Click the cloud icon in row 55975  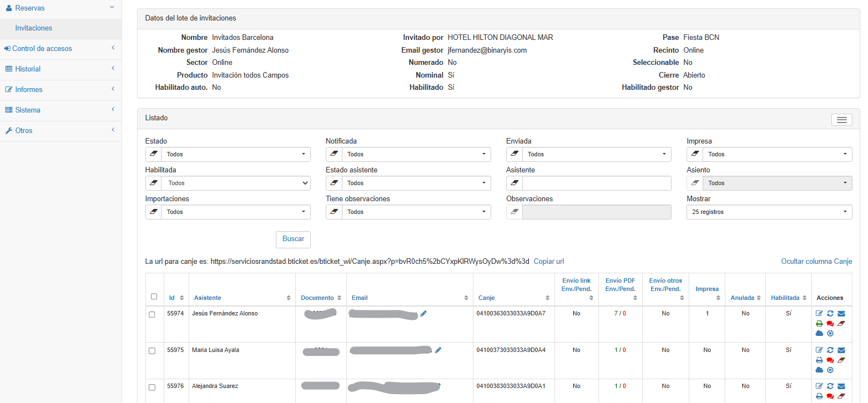tap(819, 370)
